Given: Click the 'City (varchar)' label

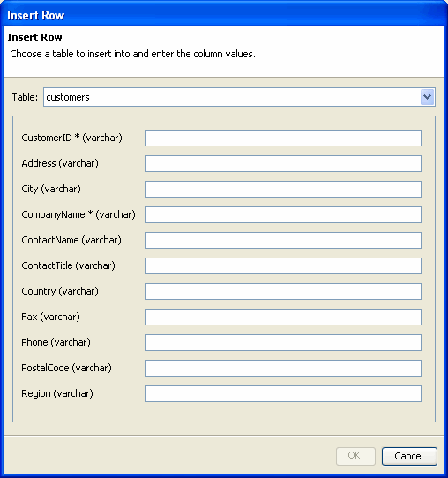Looking at the screenshot, I should point(51,189).
